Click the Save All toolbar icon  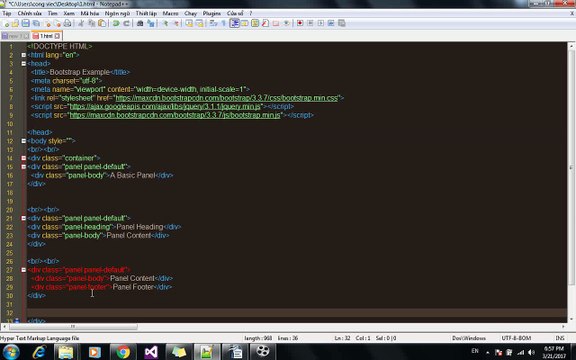[x=36, y=24]
